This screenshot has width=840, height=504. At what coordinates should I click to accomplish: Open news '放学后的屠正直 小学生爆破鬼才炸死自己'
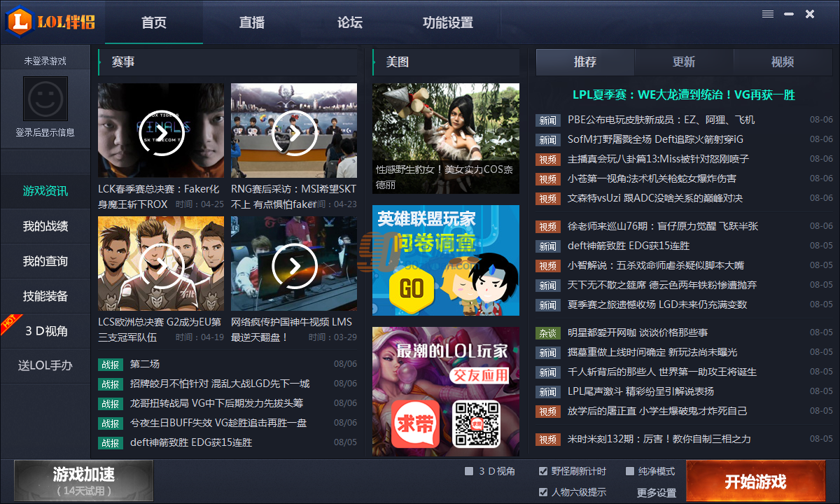coord(657,412)
